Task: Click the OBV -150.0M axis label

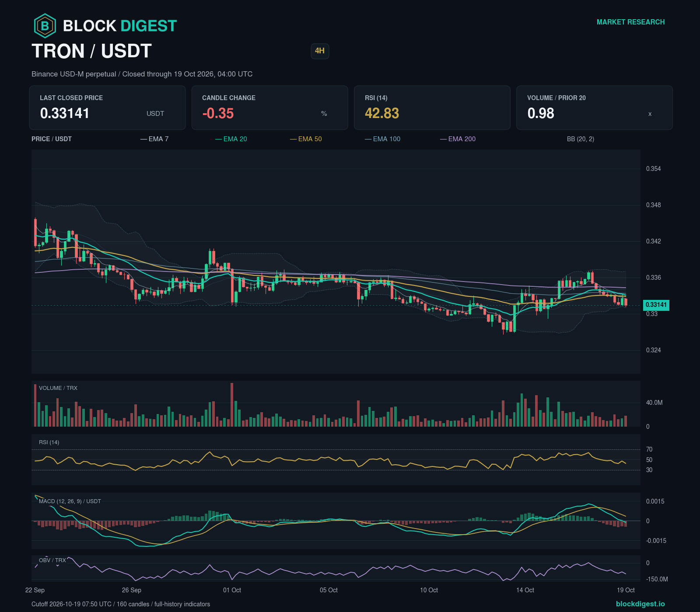Action: 657,579
